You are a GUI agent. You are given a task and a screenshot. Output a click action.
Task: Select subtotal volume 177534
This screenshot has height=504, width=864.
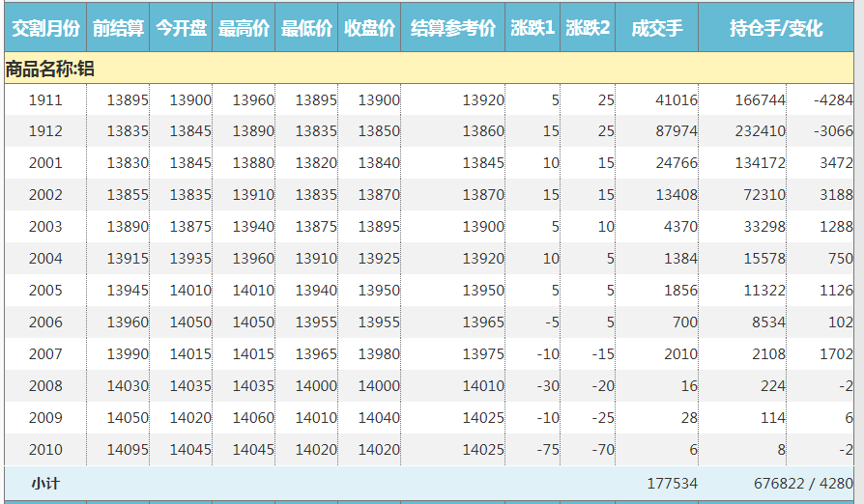click(672, 483)
